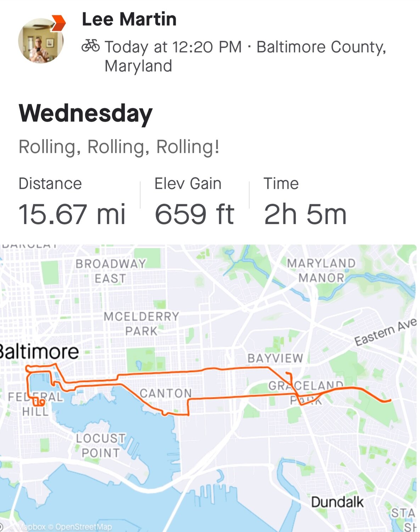Click the Rolling, Rolling, Rolling! description
This screenshot has width=420, height=532.
[x=119, y=147]
